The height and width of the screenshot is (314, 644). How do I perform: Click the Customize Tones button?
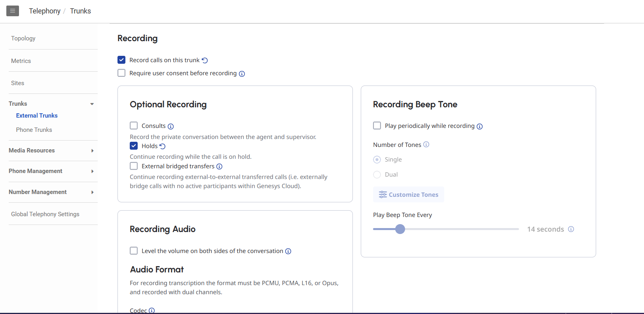click(x=408, y=194)
